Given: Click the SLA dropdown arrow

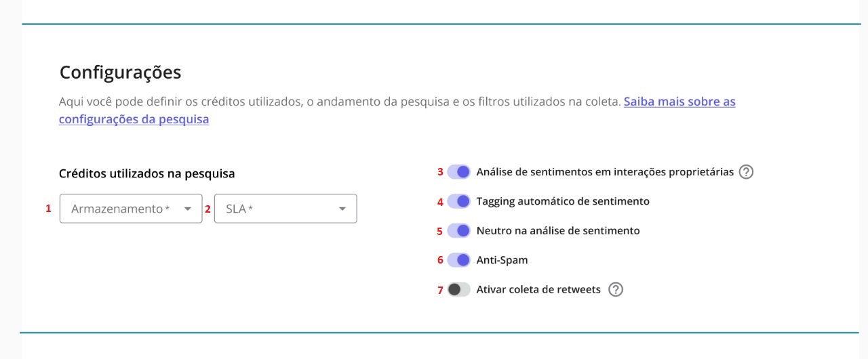Looking at the screenshot, I should 342,209.
